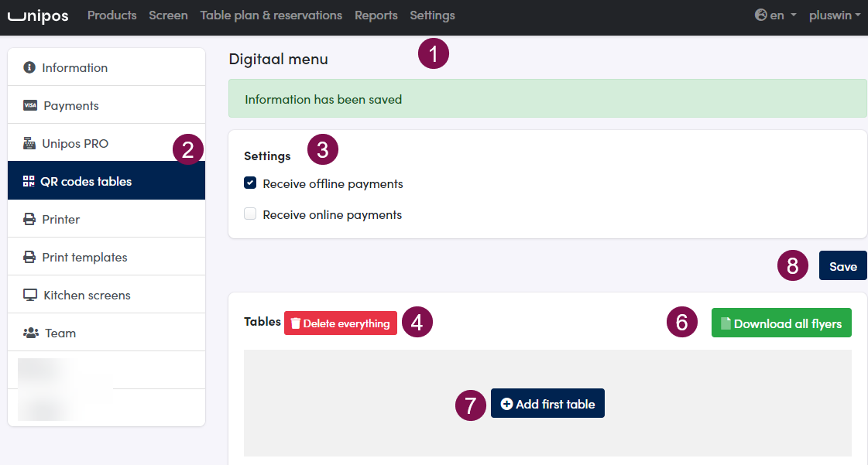This screenshot has width=868, height=465.
Task: Click Download all flyers button
Action: pos(781,323)
